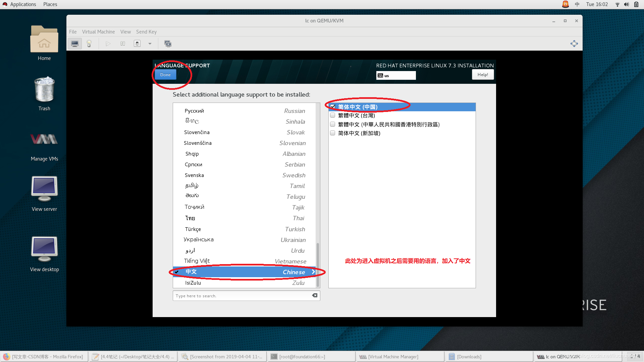The image size is (644, 362).
Task: Select Russian in the language list
Action: click(x=245, y=111)
